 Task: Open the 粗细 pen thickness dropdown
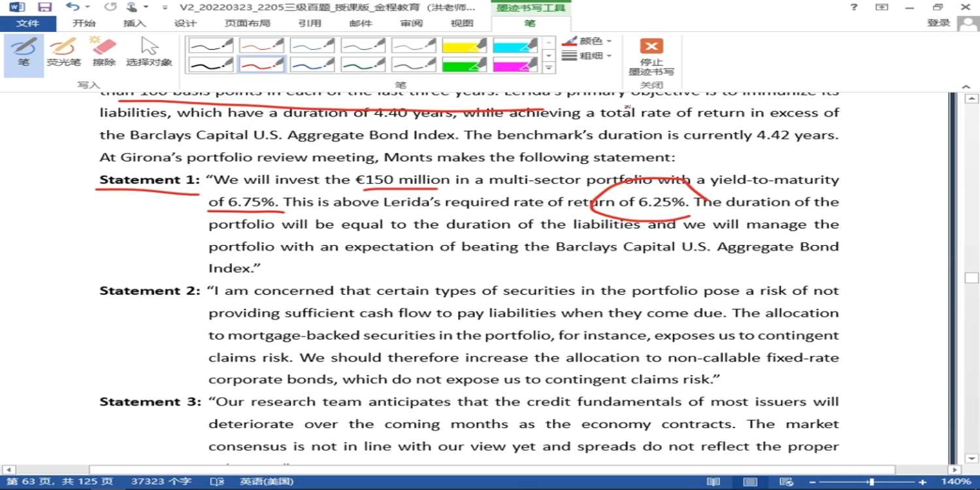tap(587, 56)
